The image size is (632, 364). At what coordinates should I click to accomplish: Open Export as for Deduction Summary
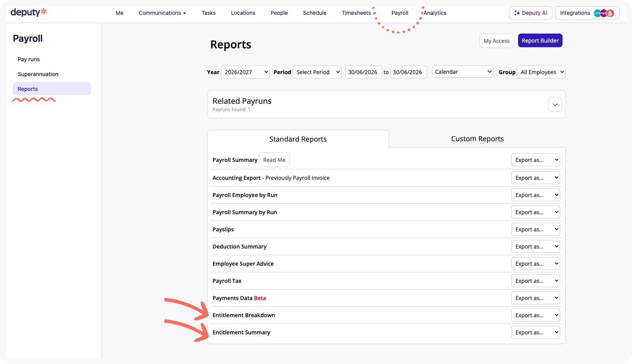(536, 247)
